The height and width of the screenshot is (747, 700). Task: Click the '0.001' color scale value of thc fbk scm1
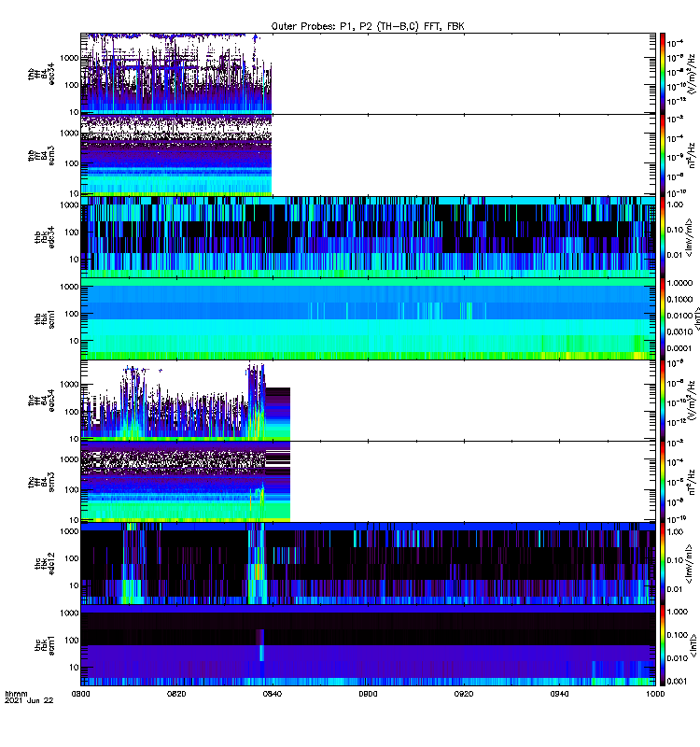coord(678,682)
